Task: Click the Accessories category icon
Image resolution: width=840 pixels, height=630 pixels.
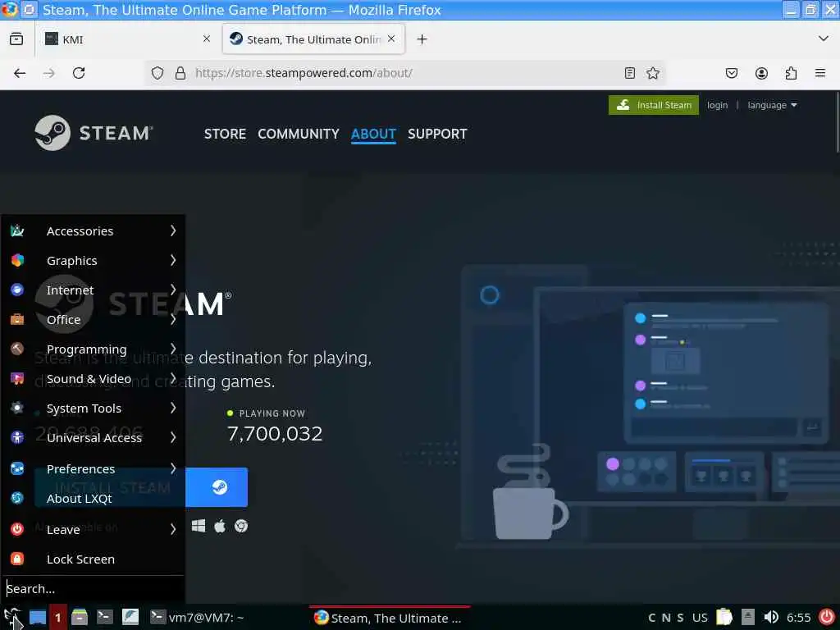Action: [17, 231]
